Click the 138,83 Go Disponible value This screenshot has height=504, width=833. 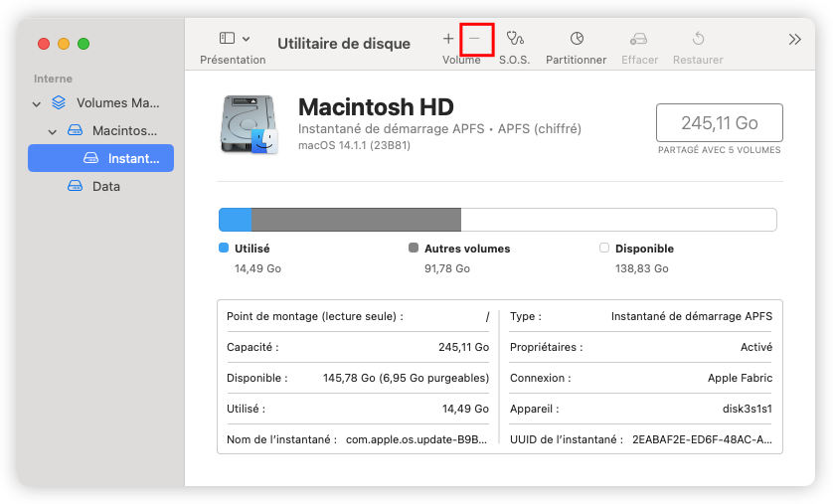[642, 268]
